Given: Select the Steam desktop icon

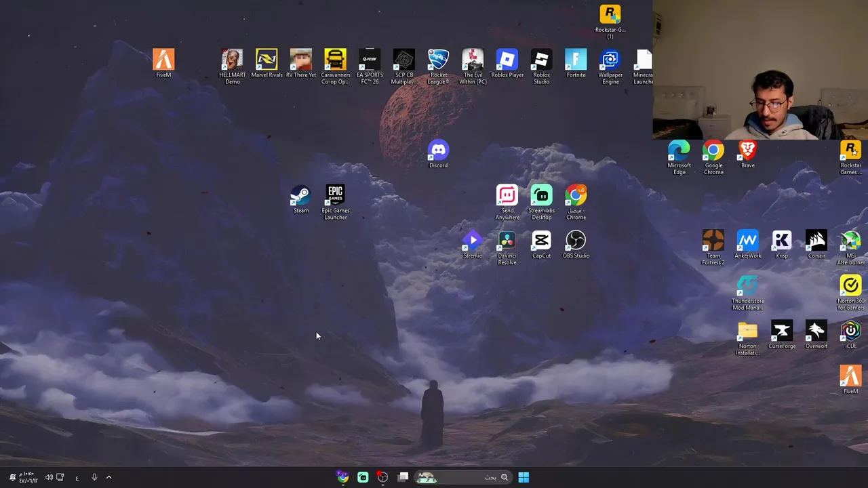Looking at the screenshot, I should (x=300, y=199).
